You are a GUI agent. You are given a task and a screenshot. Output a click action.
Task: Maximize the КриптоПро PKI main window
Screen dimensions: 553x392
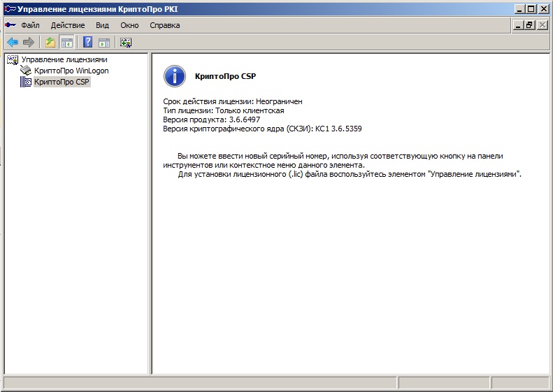pyautogui.click(x=531, y=9)
